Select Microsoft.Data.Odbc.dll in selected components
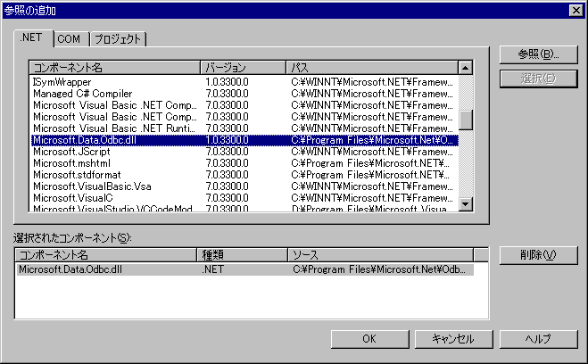Screen dimensions: 588x364 pyautogui.click(x=71, y=269)
